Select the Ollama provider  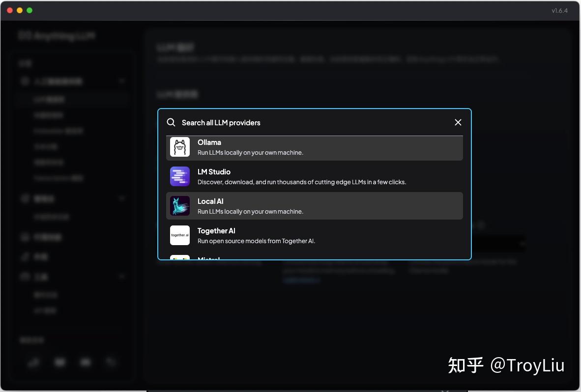coord(314,148)
